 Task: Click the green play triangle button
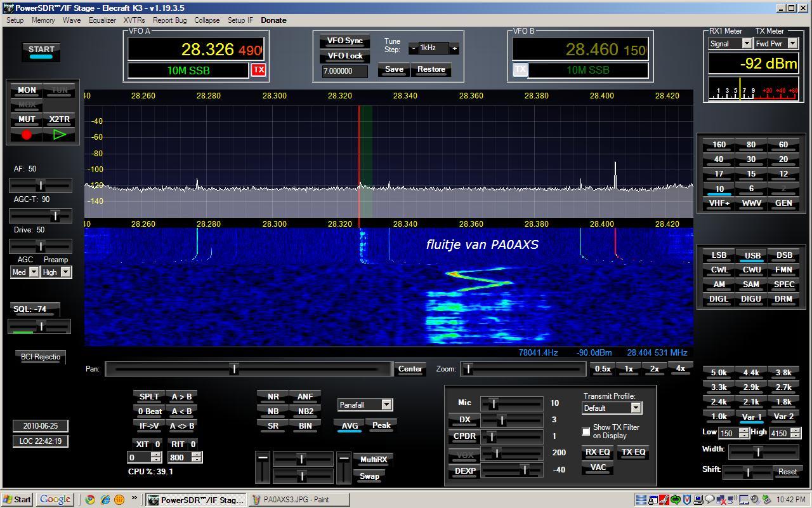click(x=60, y=135)
